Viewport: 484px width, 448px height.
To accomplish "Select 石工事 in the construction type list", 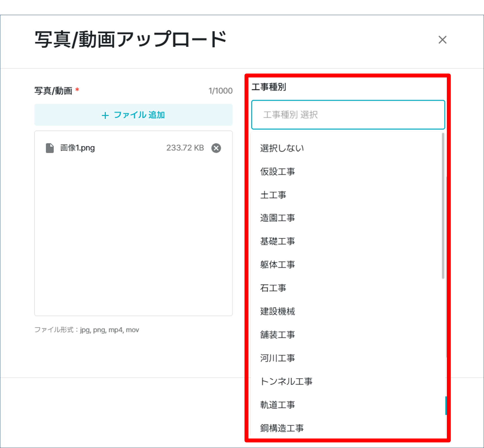I will click(273, 288).
